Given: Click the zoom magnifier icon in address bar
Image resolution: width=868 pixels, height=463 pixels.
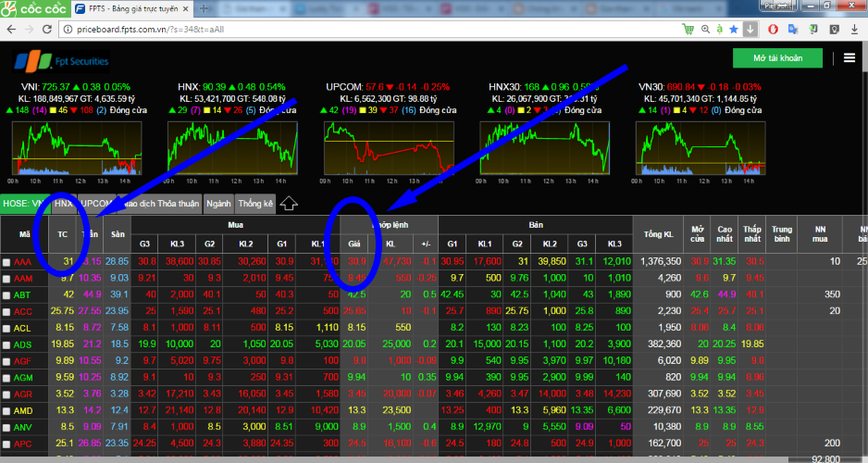Looking at the screenshot, I should pyautogui.click(x=705, y=30).
